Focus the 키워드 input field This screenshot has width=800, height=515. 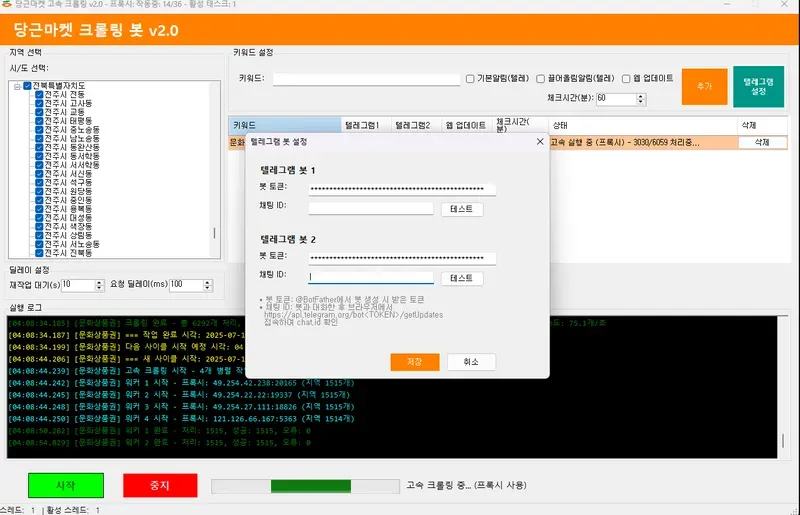pos(366,79)
